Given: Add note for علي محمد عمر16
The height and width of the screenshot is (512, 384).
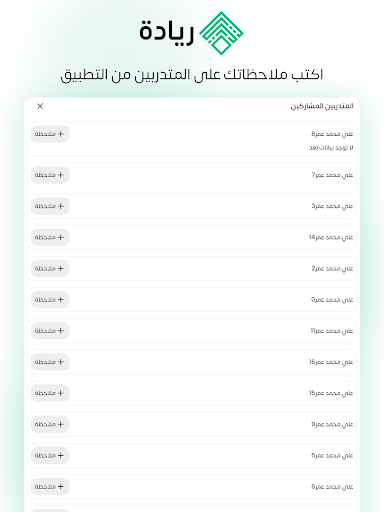Looking at the screenshot, I should point(50,362).
